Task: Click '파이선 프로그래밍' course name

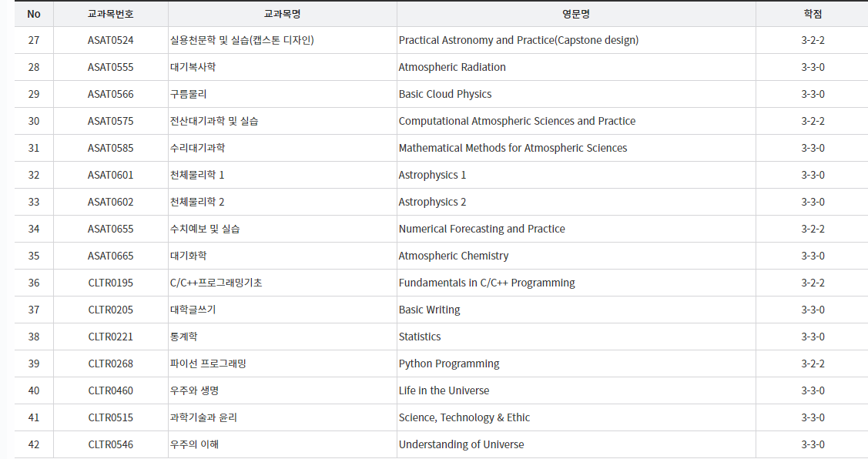Action: pyautogui.click(x=208, y=364)
